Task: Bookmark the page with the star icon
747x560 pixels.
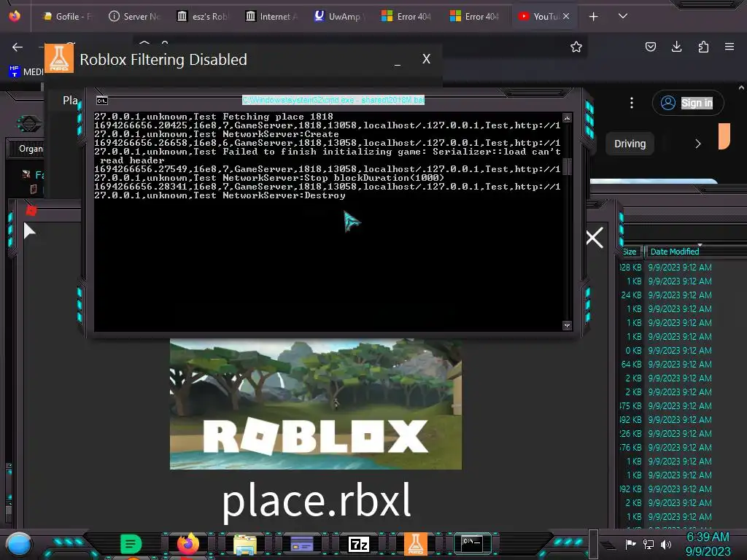Action: [576, 47]
